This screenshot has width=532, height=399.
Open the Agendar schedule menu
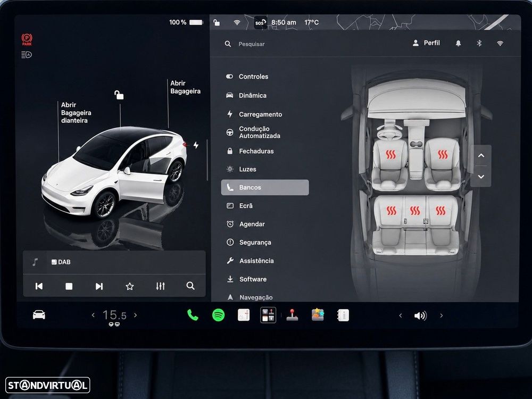(246, 224)
